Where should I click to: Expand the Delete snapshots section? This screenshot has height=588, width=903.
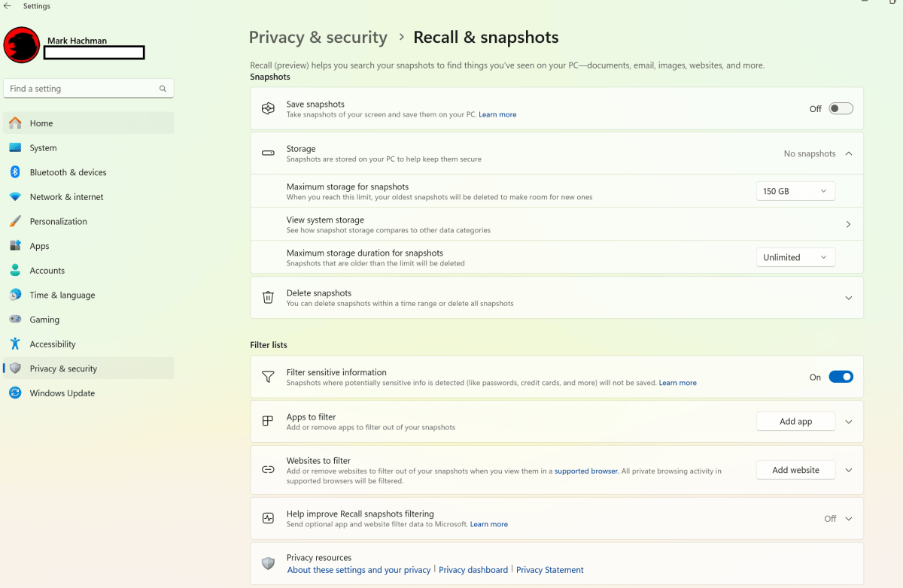point(848,298)
